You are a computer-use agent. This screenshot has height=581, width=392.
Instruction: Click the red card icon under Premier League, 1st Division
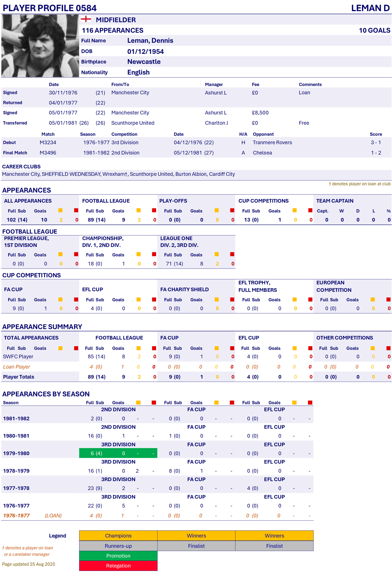coord(76,254)
